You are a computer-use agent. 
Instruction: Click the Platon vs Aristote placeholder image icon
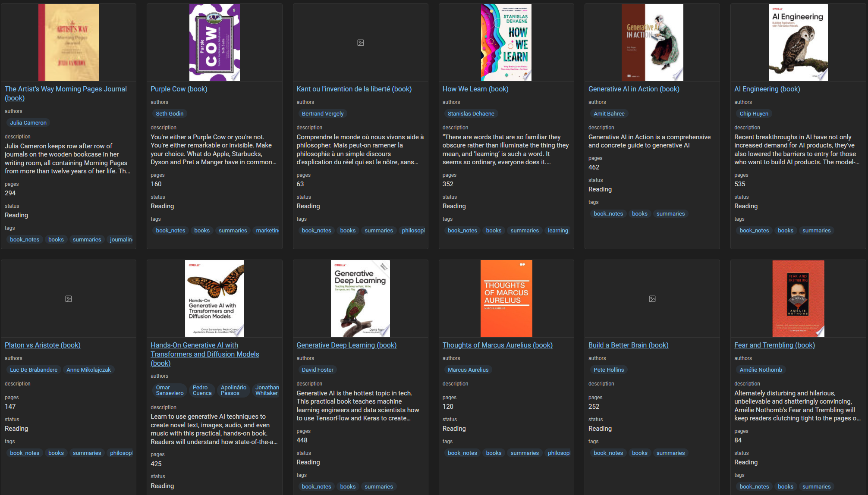(69, 299)
